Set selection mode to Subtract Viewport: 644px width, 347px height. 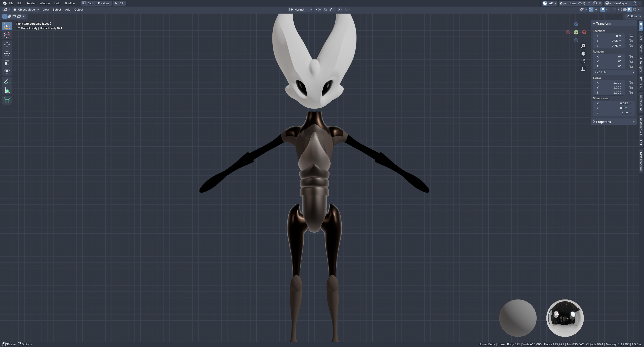click(x=14, y=16)
